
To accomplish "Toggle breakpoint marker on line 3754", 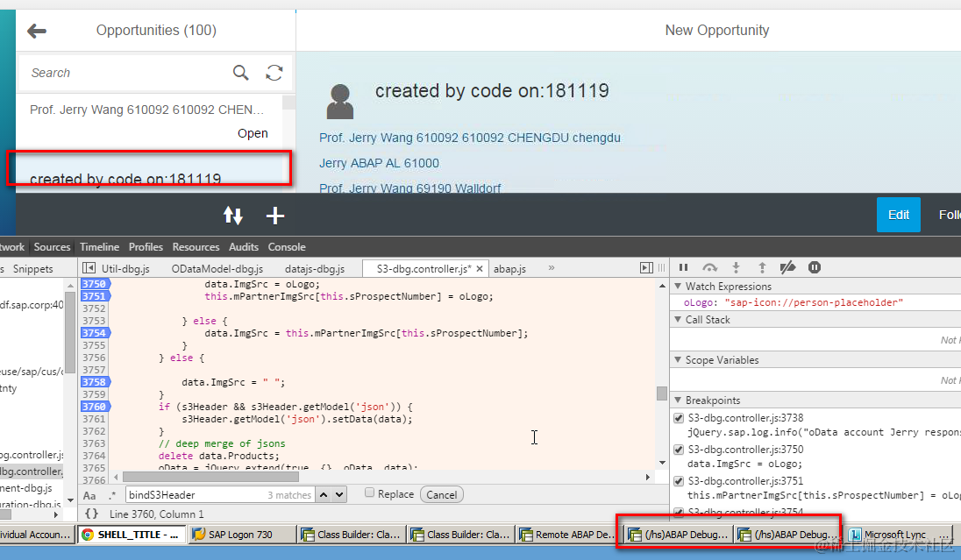I will [x=95, y=333].
